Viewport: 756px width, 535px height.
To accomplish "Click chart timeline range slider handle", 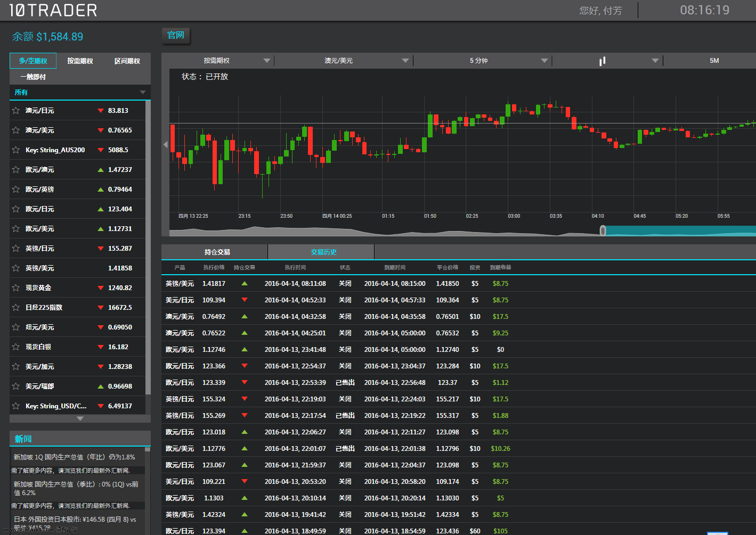I will tap(603, 231).
